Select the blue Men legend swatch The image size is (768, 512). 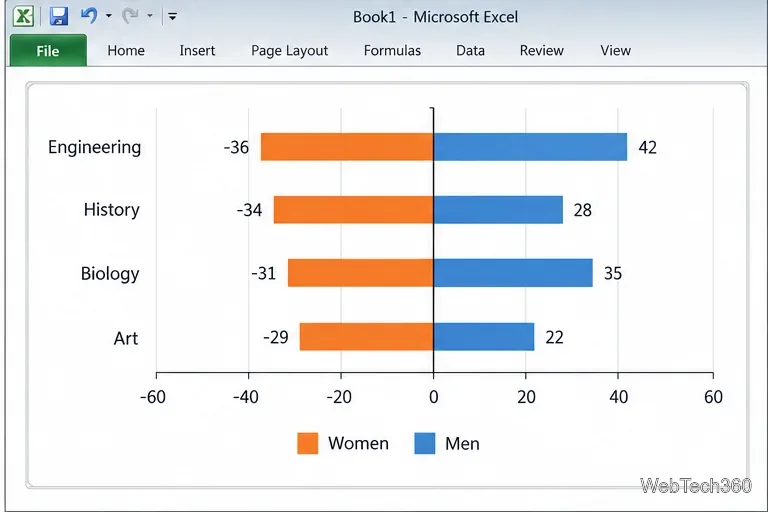(x=425, y=443)
